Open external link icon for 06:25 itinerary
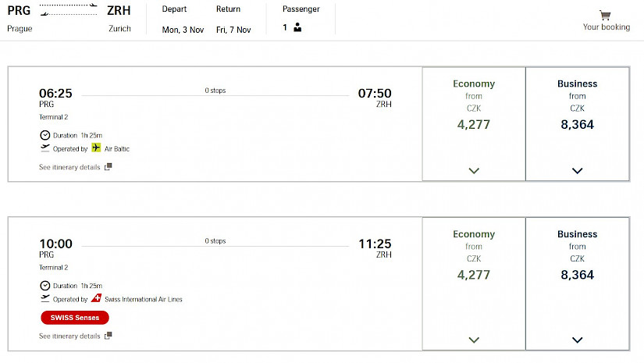The width and height of the screenshot is (644, 363). (x=108, y=167)
